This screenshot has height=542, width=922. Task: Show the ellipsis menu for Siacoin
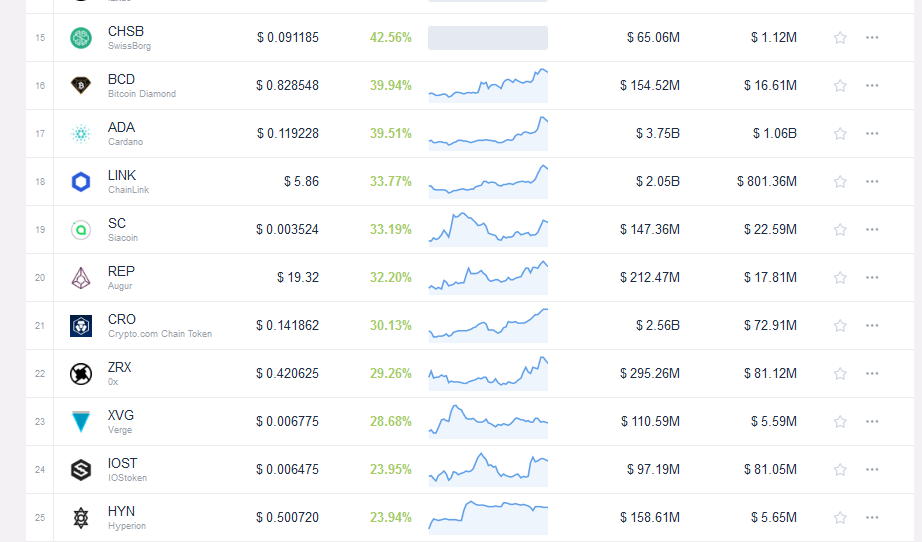[x=872, y=230]
